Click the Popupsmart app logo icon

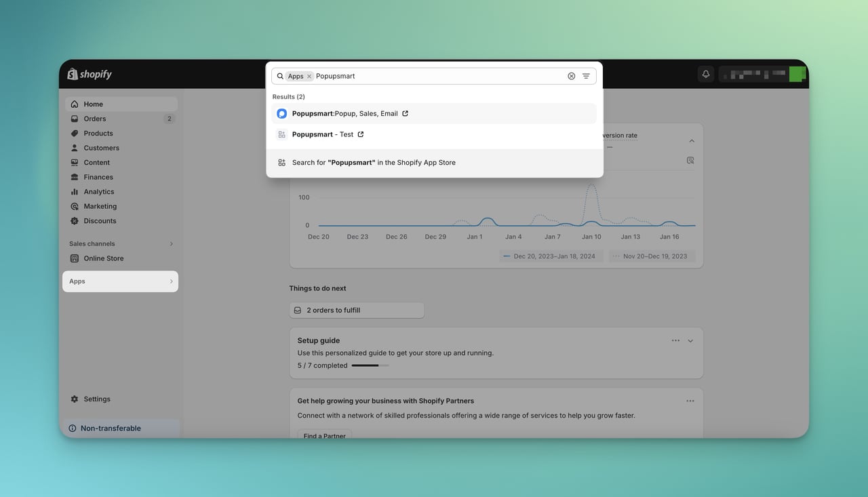pyautogui.click(x=281, y=113)
